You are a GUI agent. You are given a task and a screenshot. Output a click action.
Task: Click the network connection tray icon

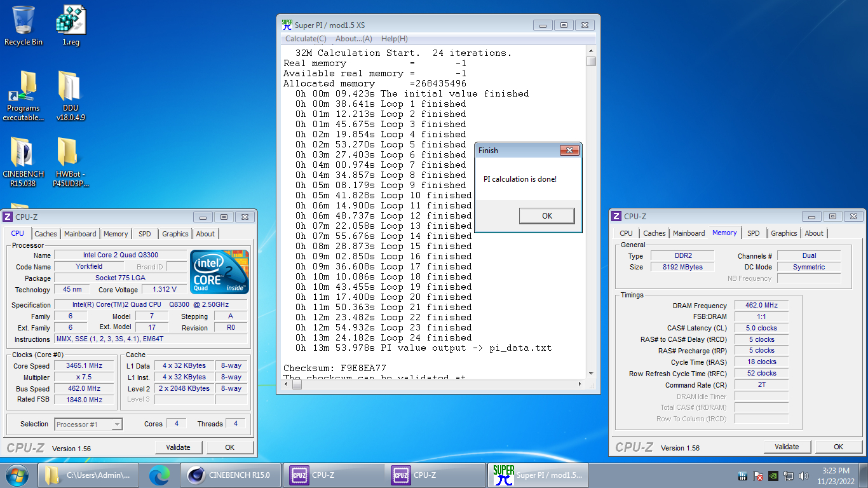[x=789, y=475]
